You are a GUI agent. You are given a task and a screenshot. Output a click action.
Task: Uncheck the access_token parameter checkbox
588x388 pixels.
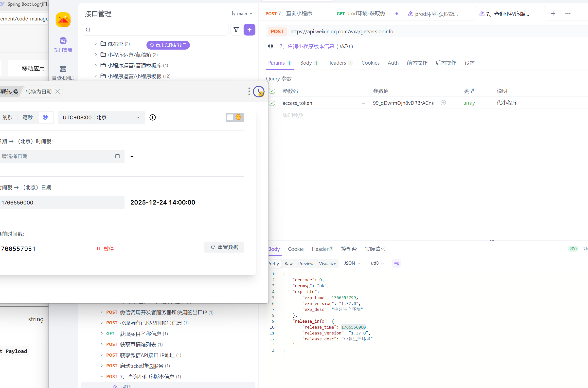click(272, 103)
